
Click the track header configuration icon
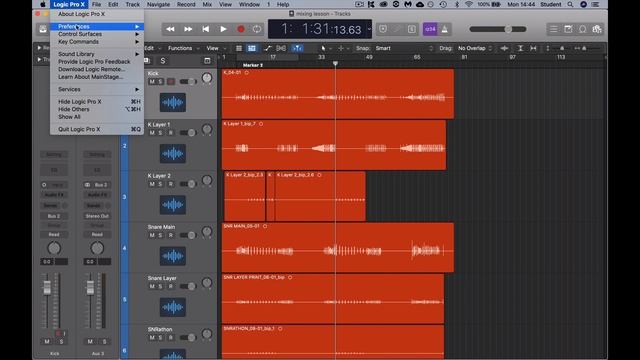coord(207,61)
